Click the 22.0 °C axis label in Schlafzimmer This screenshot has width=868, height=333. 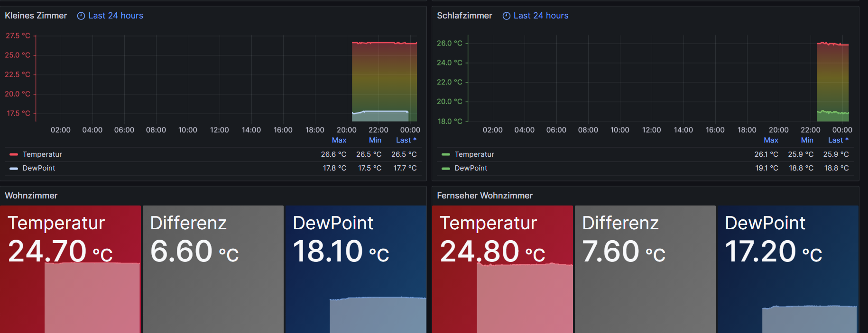450,82
